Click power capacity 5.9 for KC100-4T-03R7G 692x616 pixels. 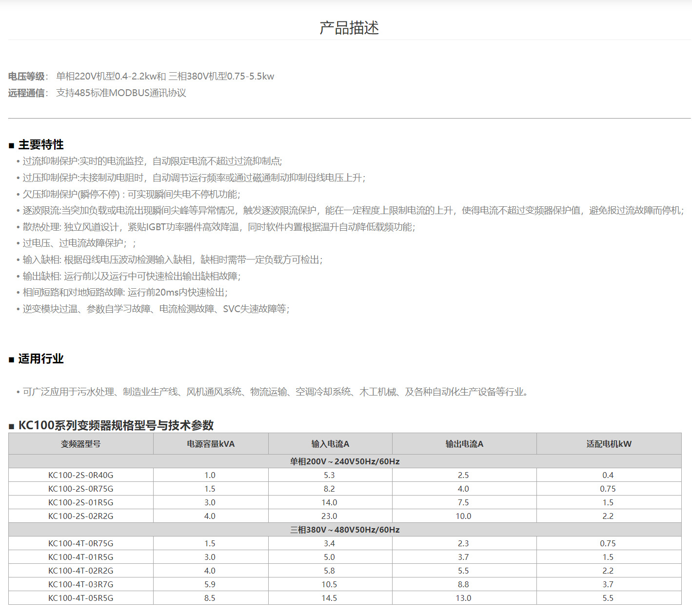[210, 584]
